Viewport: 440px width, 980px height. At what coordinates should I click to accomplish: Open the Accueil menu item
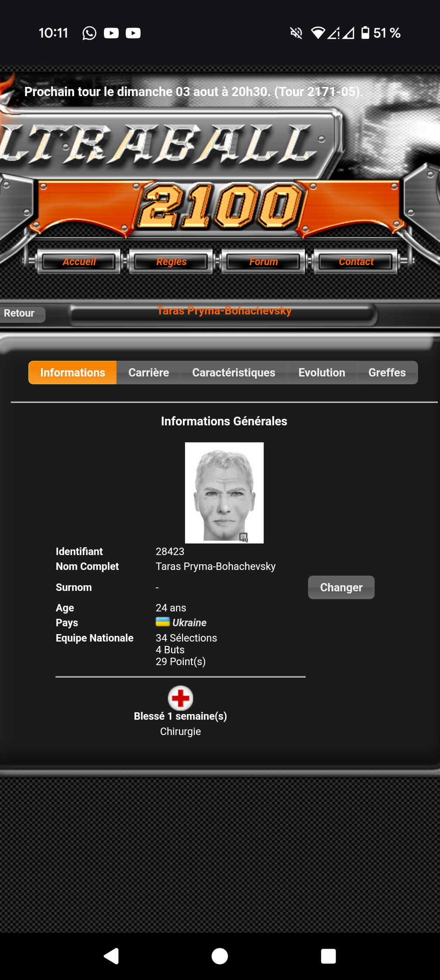pos(79,262)
